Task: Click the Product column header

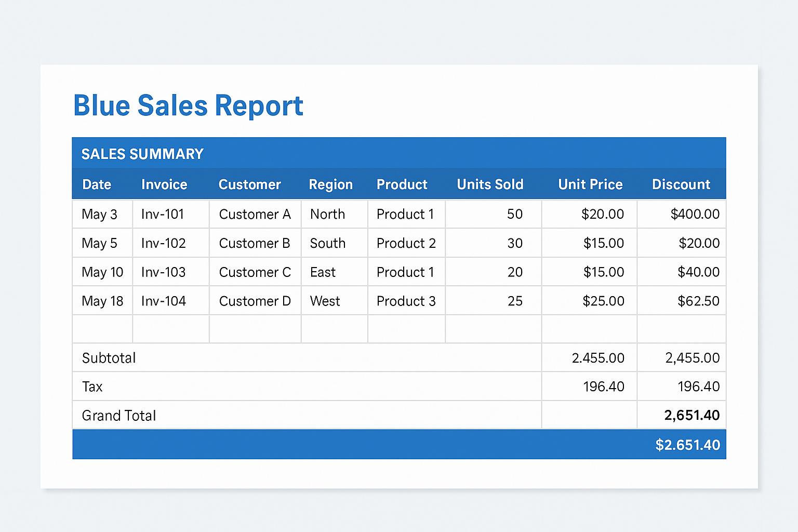Action: coord(402,184)
